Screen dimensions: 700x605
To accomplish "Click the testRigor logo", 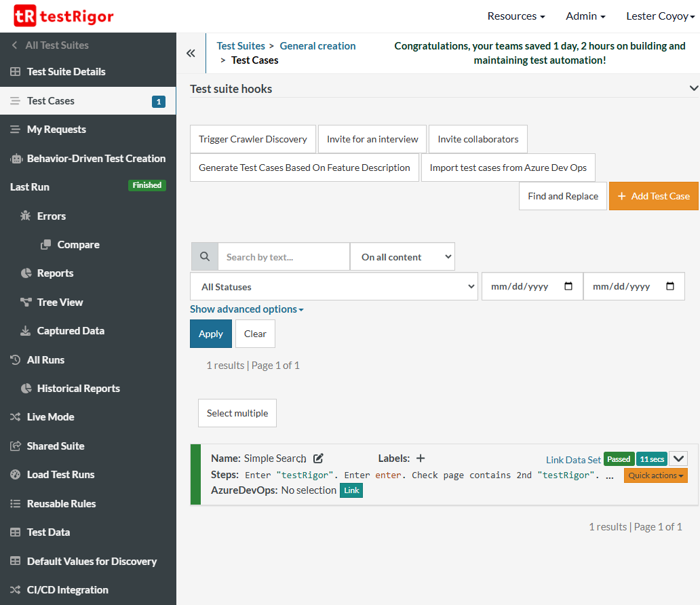I will point(62,16).
